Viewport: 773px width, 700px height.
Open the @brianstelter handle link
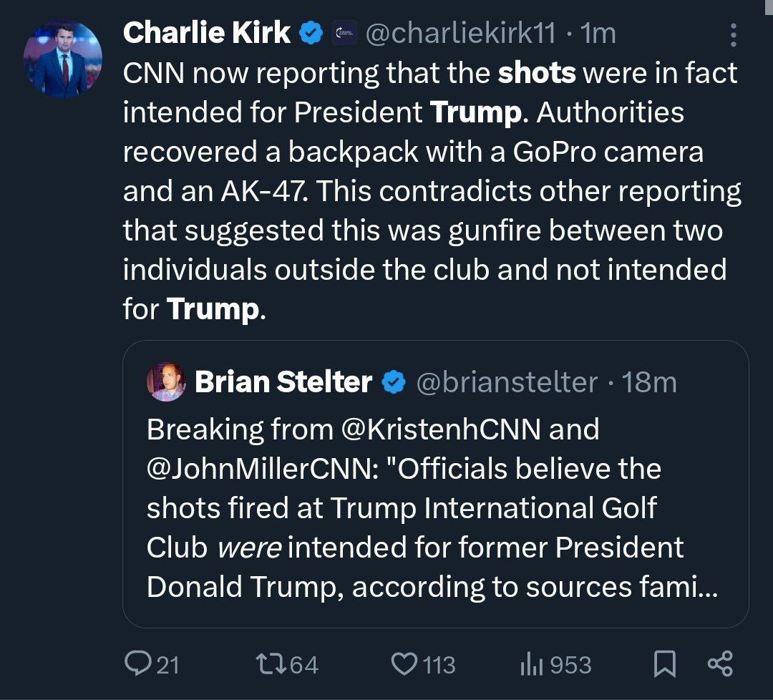506,382
